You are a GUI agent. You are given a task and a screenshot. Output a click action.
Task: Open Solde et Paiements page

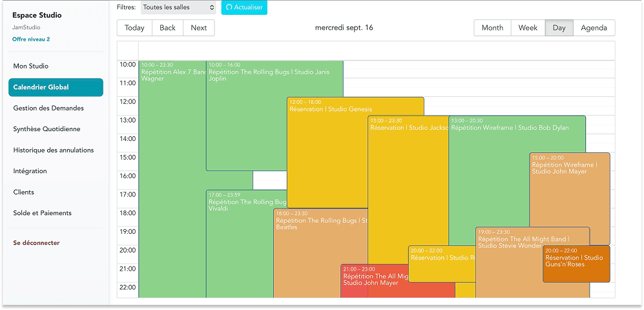[42, 213]
